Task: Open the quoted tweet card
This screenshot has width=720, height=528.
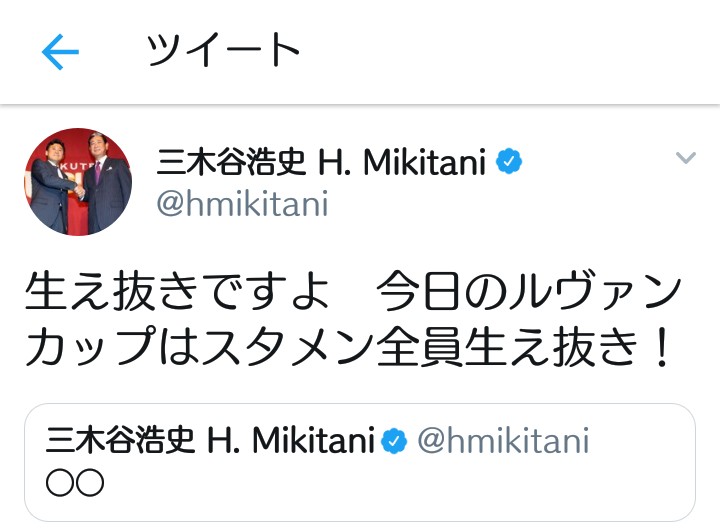Action: click(x=360, y=462)
